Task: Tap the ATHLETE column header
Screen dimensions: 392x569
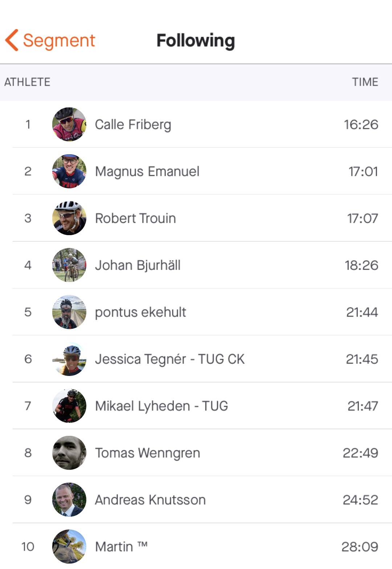Action: coord(27,82)
